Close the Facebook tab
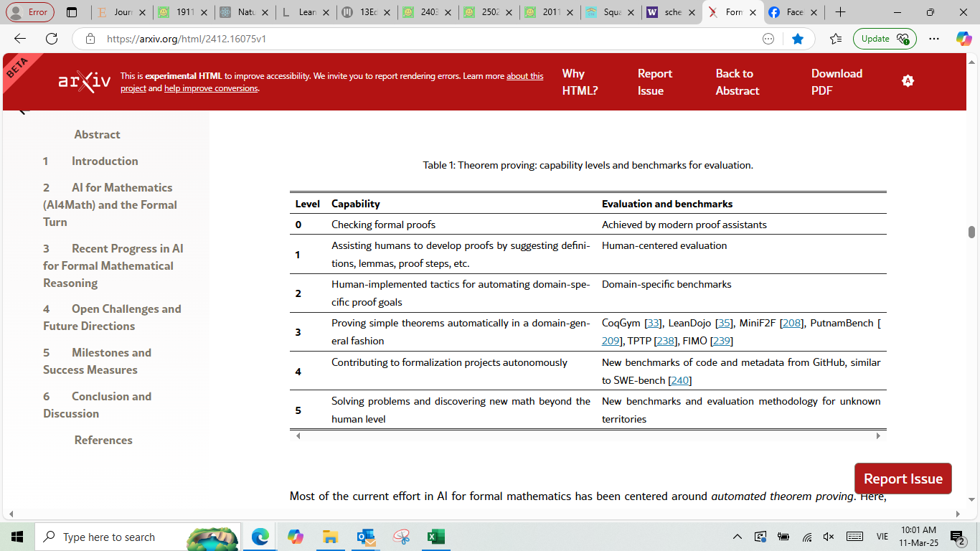 pos(814,12)
